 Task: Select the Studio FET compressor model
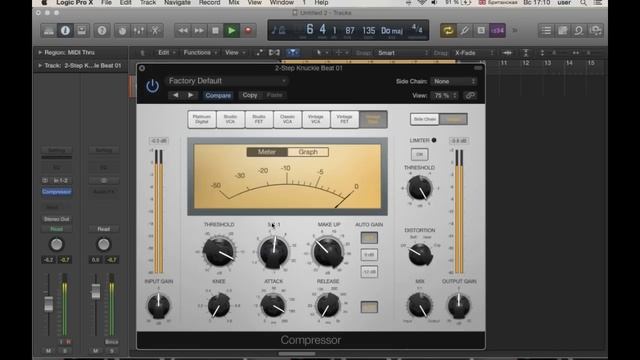[259, 119]
